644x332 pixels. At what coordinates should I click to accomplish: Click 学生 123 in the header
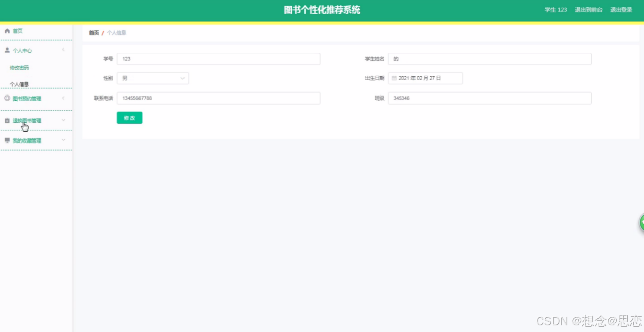[x=556, y=10]
